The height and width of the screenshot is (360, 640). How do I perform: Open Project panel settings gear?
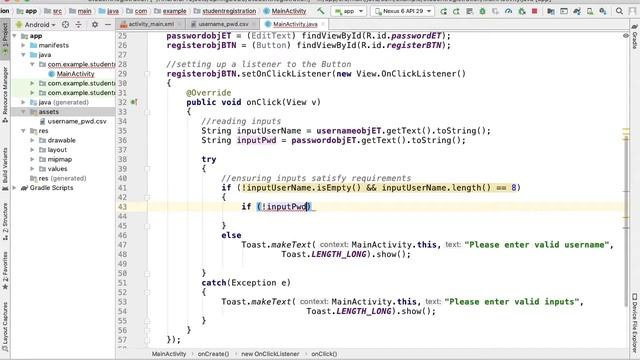point(95,24)
